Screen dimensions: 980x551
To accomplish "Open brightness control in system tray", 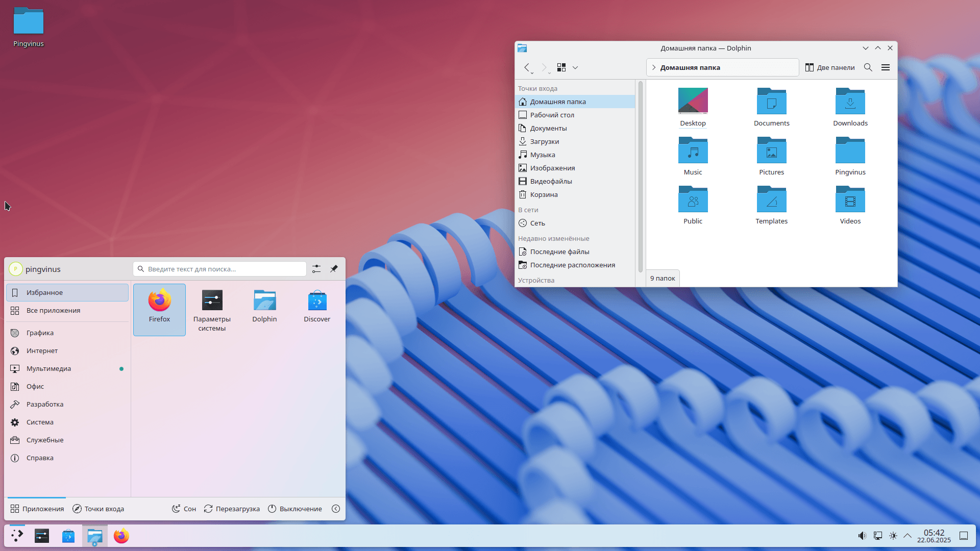I will coord(893,536).
